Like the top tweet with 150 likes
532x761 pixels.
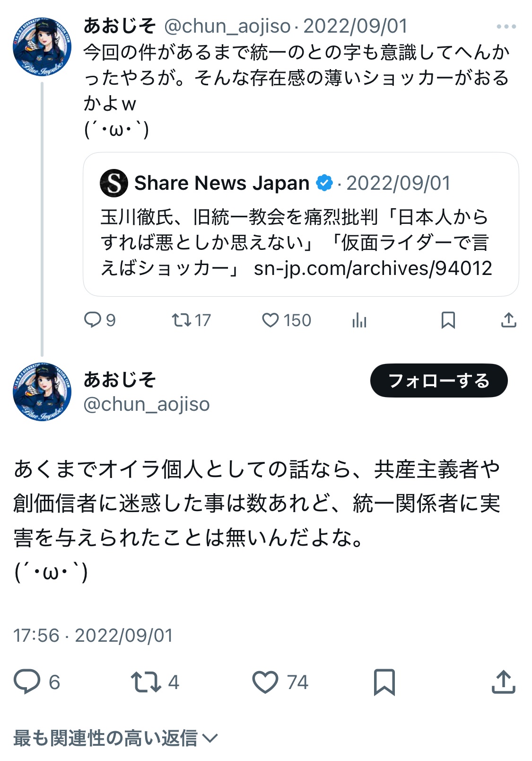(x=270, y=320)
